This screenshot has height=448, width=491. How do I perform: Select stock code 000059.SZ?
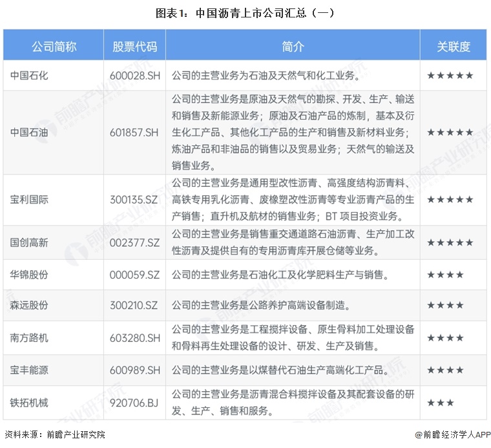(x=134, y=275)
